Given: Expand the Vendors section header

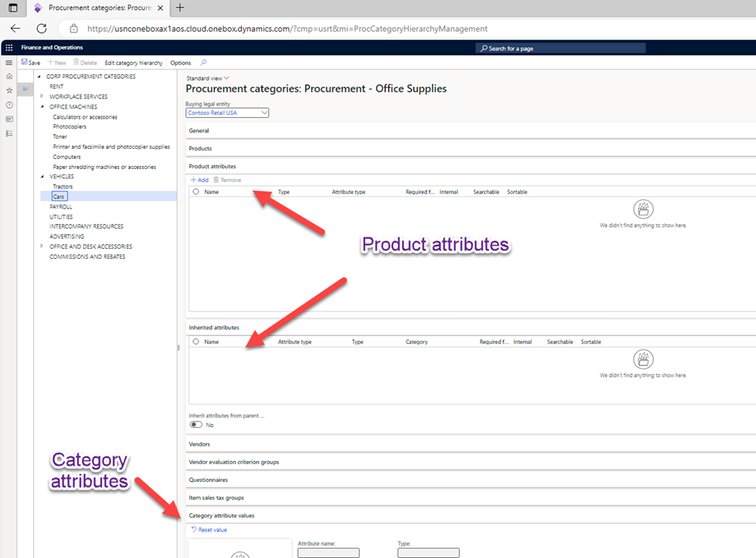Looking at the screenshot, I should point(199,444).
